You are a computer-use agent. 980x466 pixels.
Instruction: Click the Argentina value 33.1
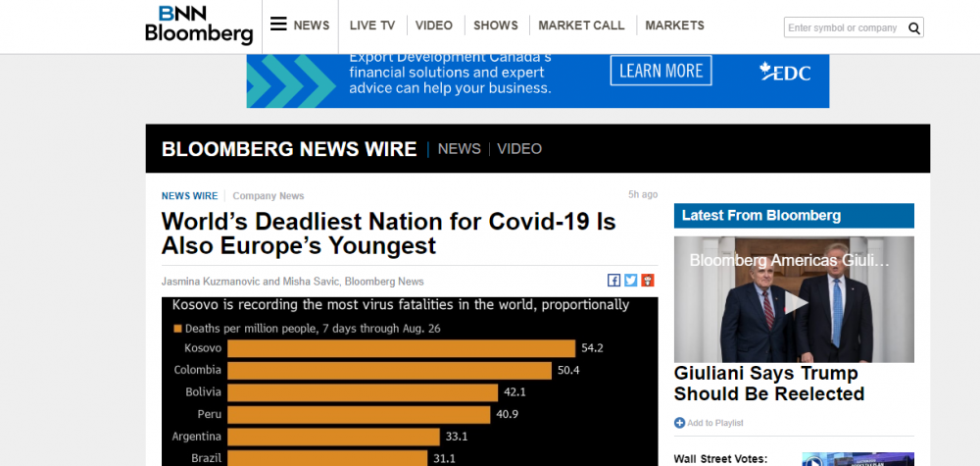tap(457, 436)
